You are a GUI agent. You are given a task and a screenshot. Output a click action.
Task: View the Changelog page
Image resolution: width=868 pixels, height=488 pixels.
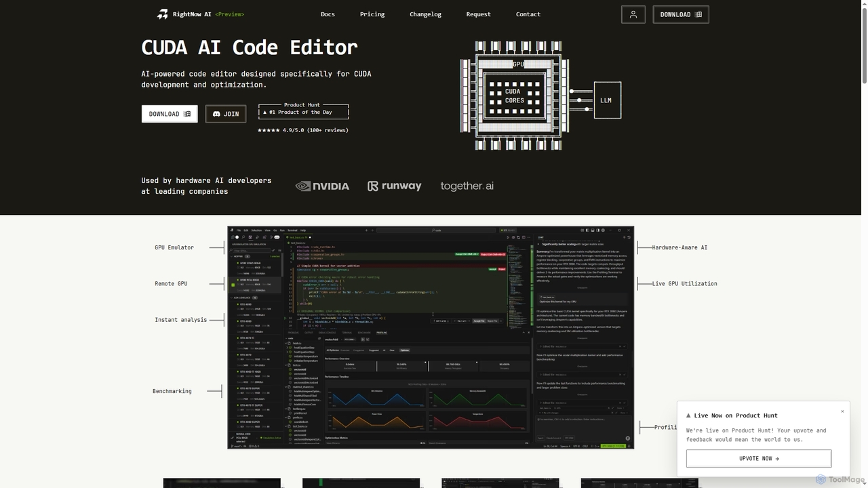pyautogui.click(x=425, y=14)
